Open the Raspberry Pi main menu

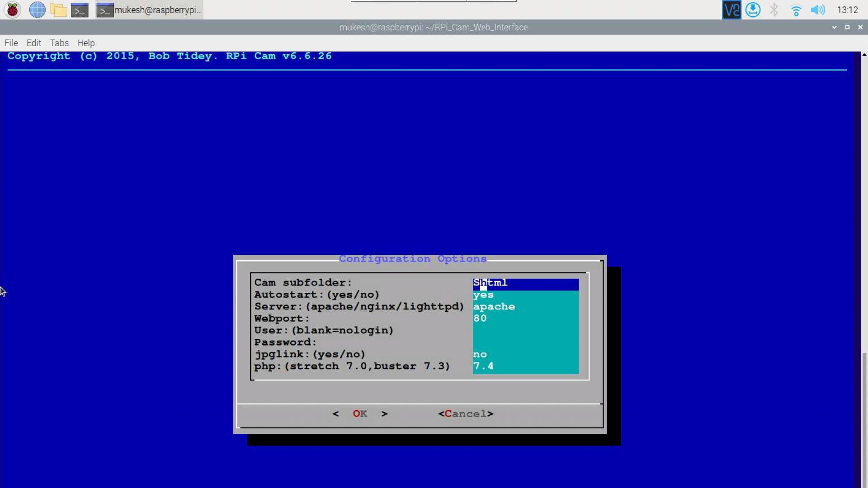click(13, 9)
